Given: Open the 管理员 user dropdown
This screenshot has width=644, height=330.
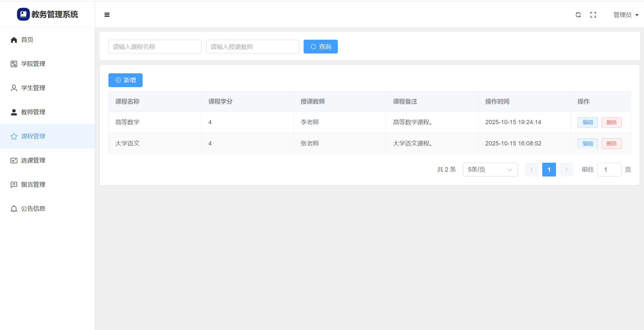Looking at the screenshot, I should (x=626, y=15).
